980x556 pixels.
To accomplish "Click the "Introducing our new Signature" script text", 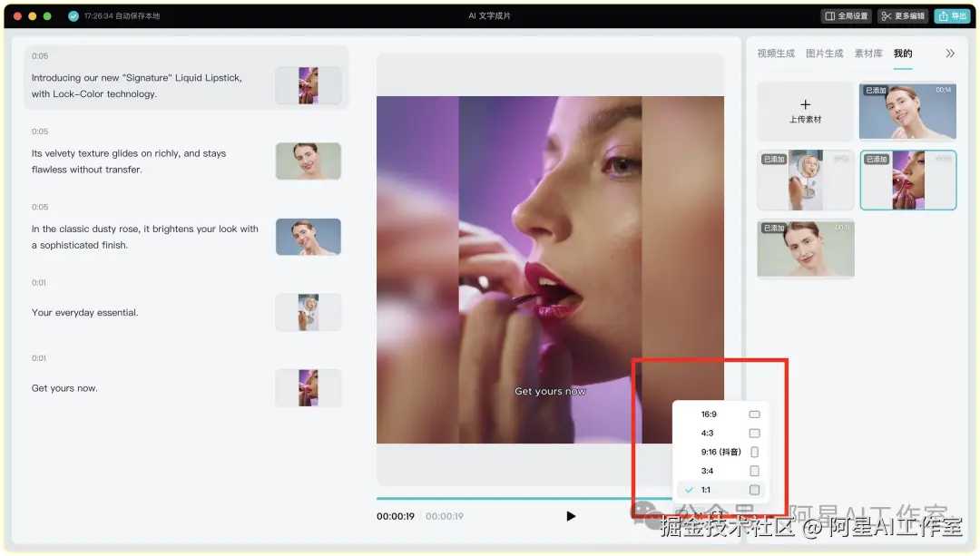I will (x=137, y=85).
